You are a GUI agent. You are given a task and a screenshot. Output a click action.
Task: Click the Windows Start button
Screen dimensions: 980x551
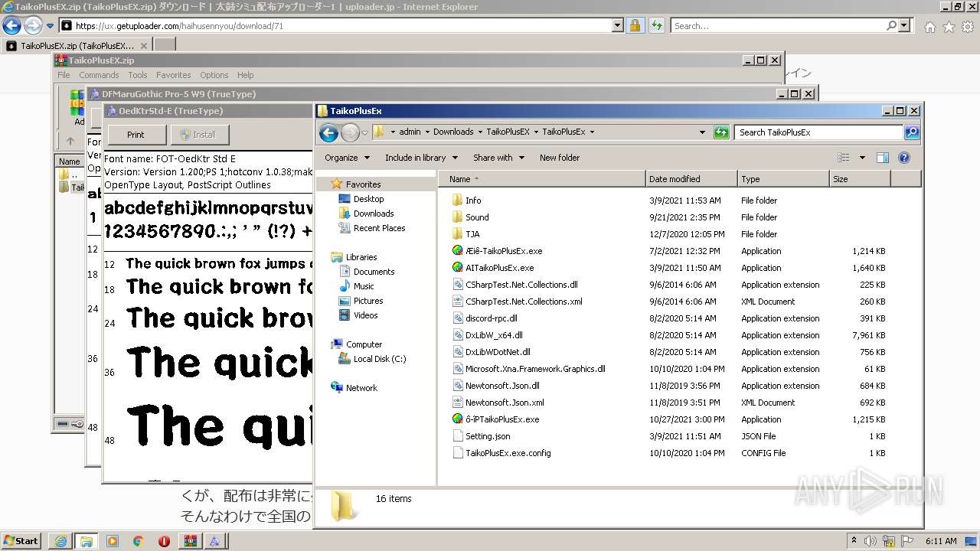click(21, 540)
